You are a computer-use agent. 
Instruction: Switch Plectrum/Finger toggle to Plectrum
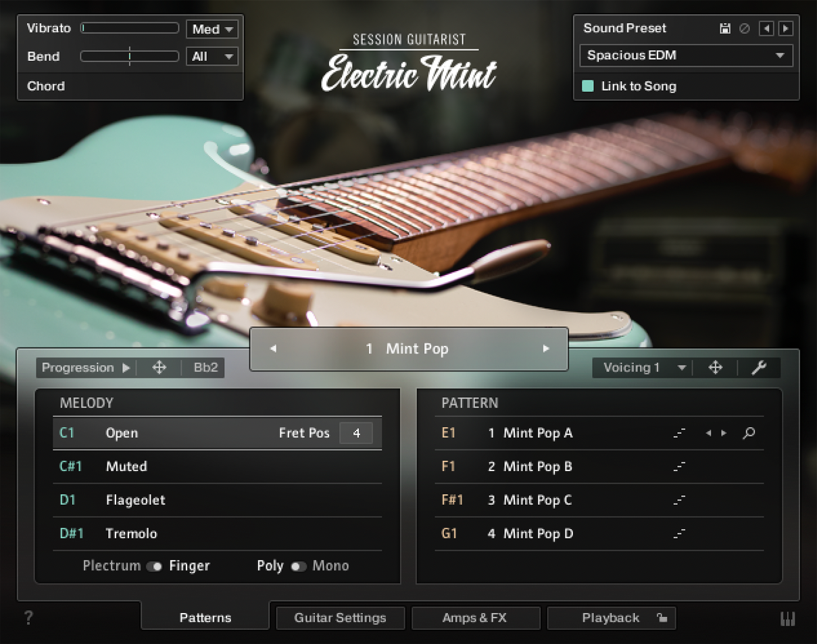pos(155,566)
